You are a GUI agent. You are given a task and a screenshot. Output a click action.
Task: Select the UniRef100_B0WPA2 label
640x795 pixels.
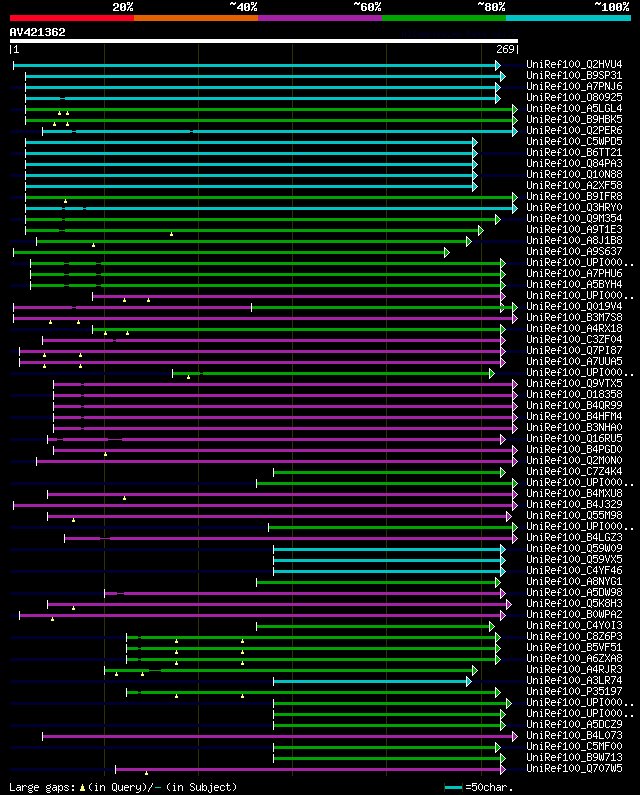(574, 615)
